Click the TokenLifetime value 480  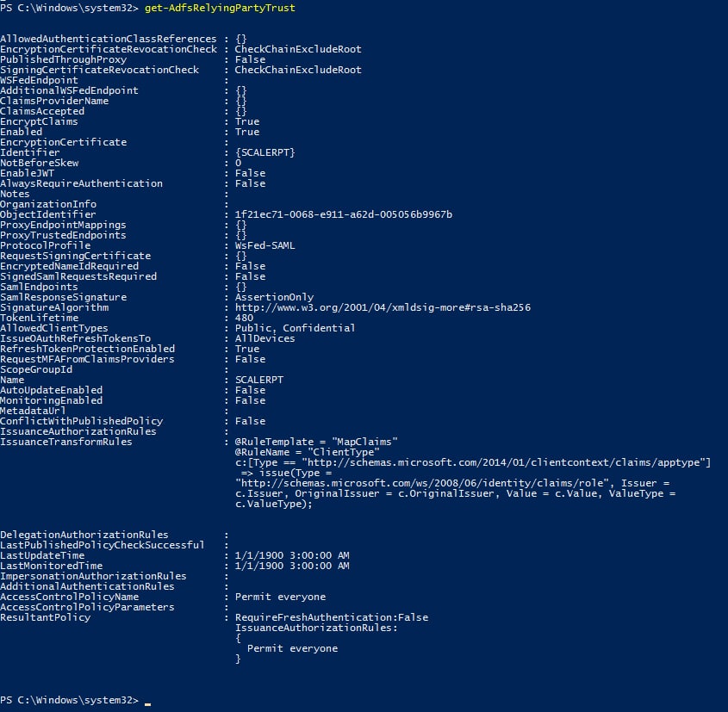tap(244, 318)
